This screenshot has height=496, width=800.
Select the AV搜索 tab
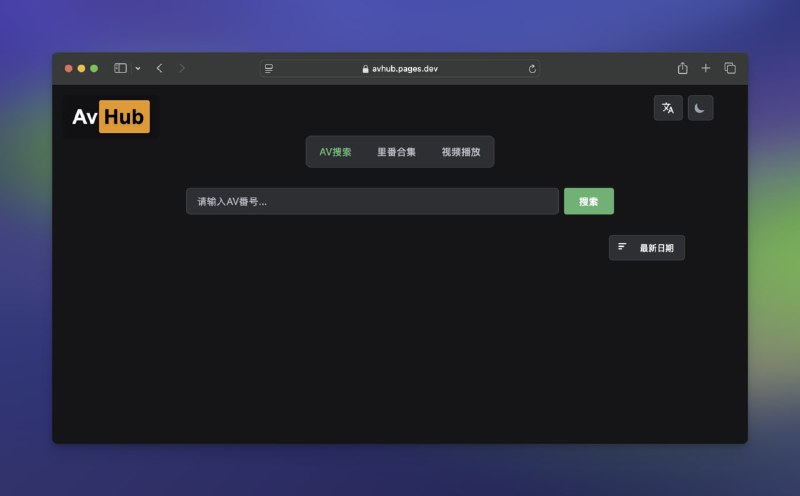click(x=335, y=152)
